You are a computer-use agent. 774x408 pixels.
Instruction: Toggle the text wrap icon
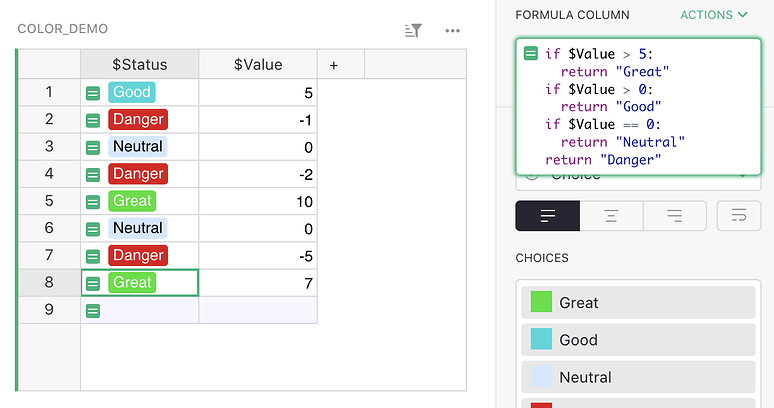coord(738,216)
